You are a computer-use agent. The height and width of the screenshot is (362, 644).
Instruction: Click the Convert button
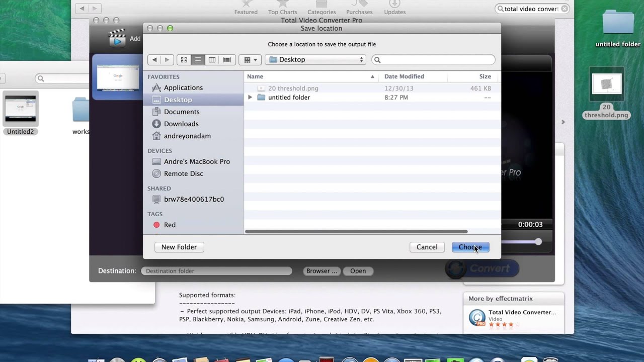(482, 268)
